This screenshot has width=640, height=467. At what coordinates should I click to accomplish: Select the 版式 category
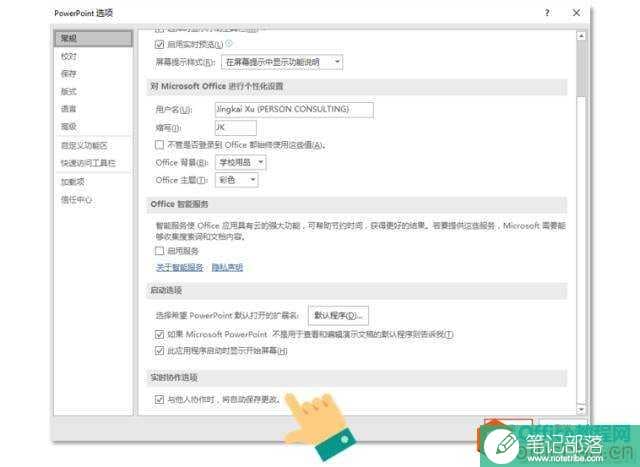coord(69,91)
